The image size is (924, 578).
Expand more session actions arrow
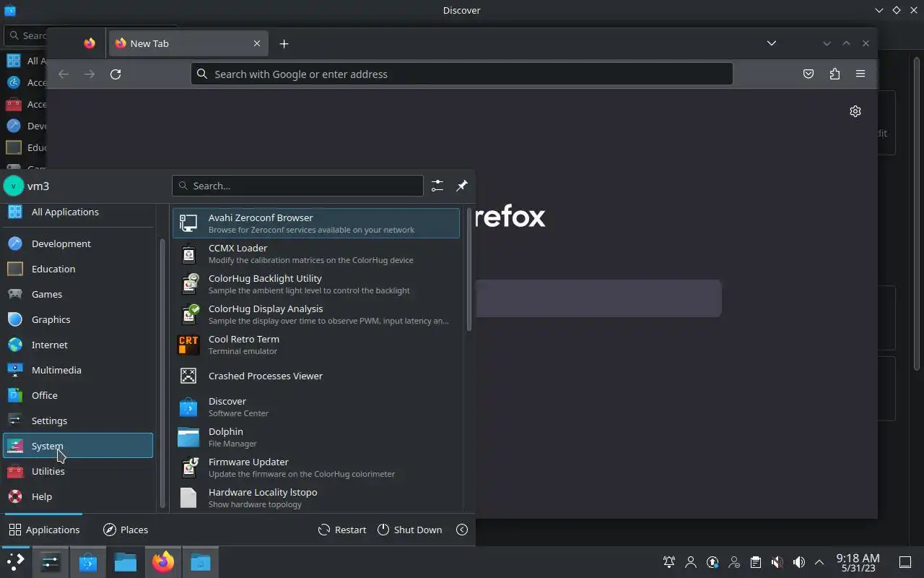pyautogui.click(x=462, y=530)
